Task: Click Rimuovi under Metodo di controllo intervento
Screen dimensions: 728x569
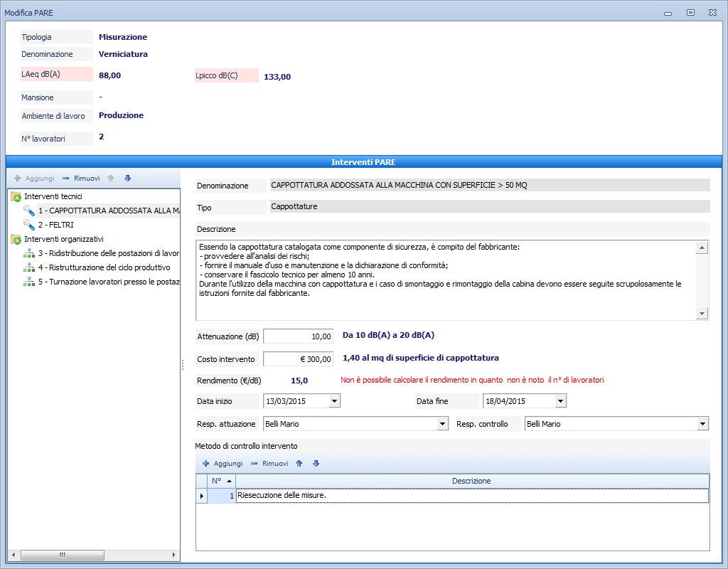Action: tap(275, 464)
